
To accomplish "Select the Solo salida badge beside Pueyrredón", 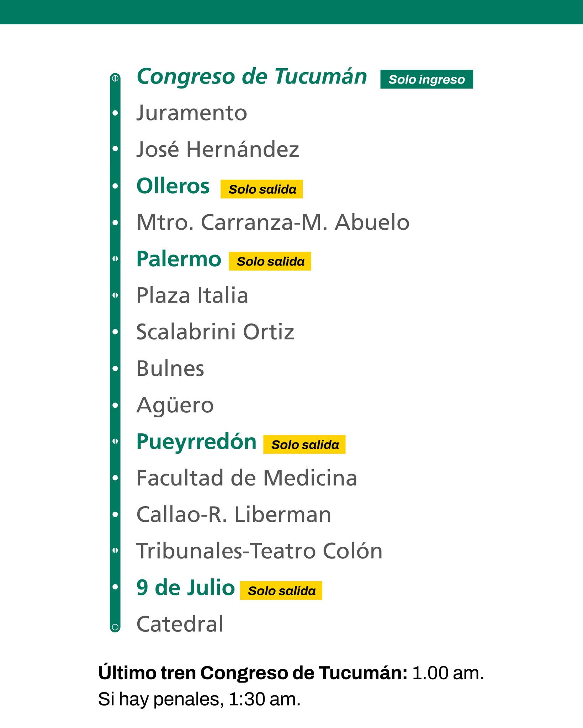I will [x=304, y=444].
